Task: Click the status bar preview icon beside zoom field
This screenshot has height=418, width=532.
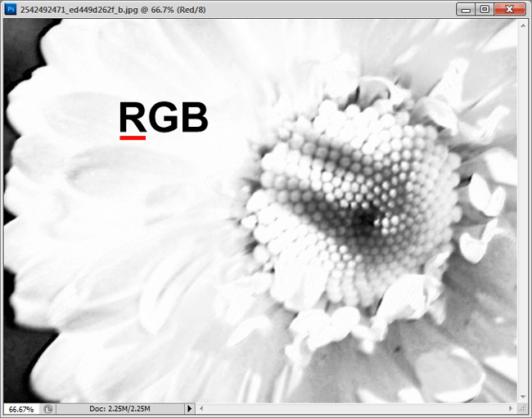Action: point(48,409)
